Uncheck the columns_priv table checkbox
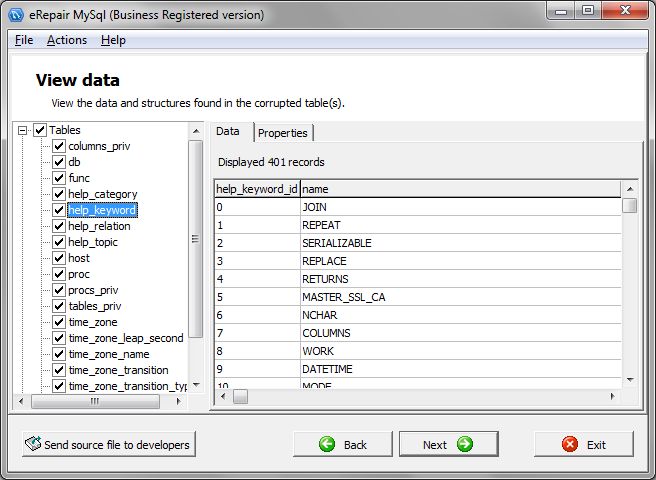This screenshot has height=480, width=656. [x=59, y=146]
